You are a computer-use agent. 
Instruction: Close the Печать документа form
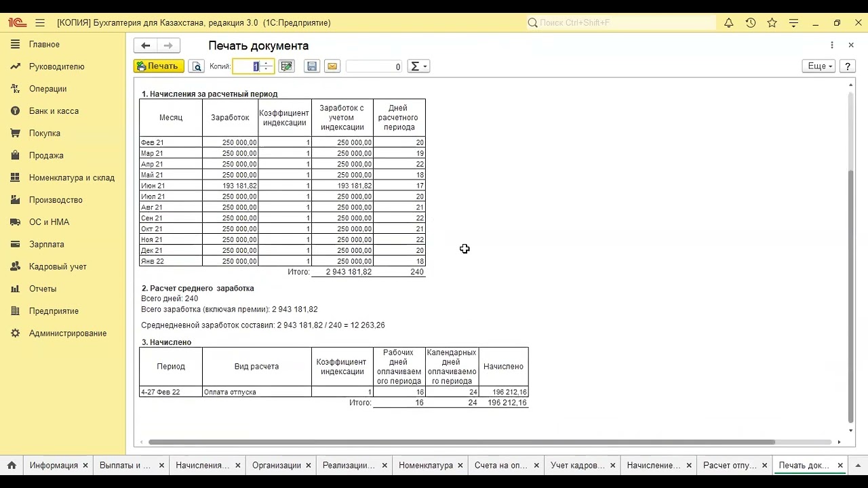click(851, 45)
